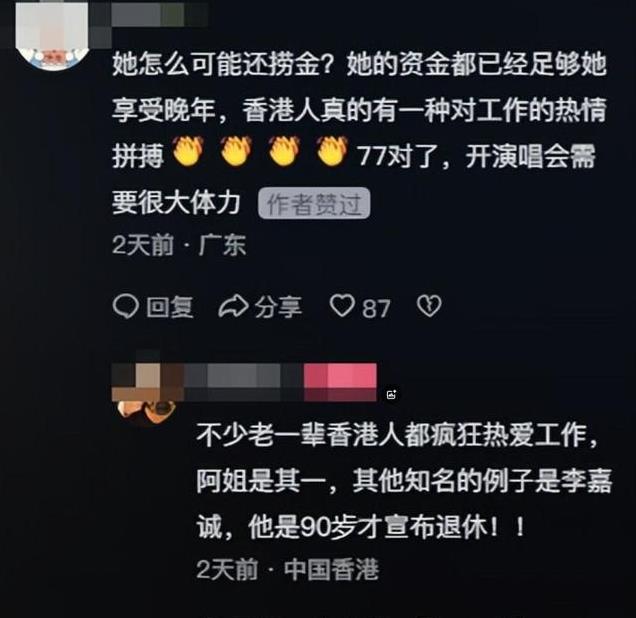Viewport: 636px width, 618px height.
Task: Click the speech bubble reply icon
Action: (126, 306)
